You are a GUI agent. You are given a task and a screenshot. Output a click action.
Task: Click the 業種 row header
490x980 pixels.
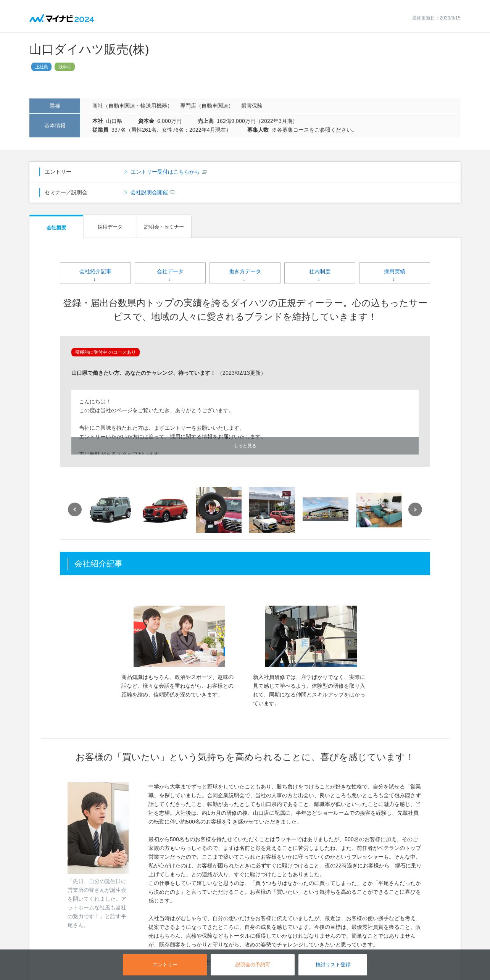point(55,106)
